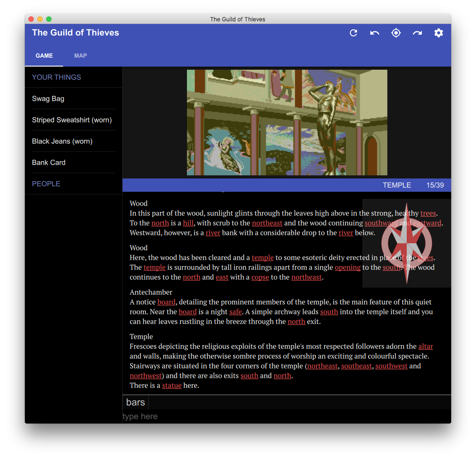This screenshot has width=476, height=459.
Task: Choose Black Jeans (worn) item
Action: coord(62,141)
